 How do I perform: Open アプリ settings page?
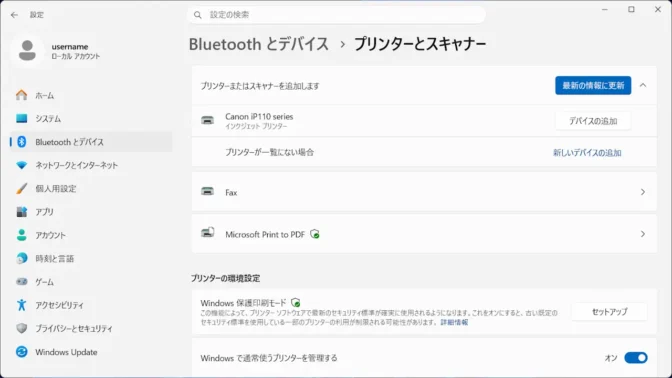(x=91, y=212)
